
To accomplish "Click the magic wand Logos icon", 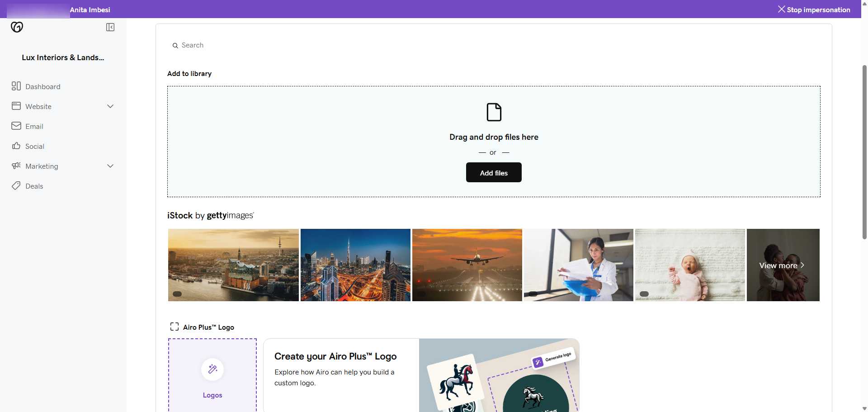I will [212, 369].
